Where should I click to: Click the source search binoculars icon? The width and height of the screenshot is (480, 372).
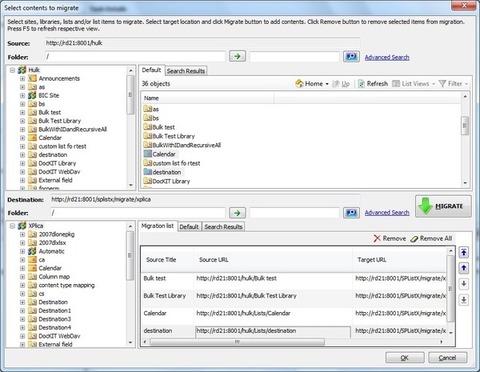point(351,56)
